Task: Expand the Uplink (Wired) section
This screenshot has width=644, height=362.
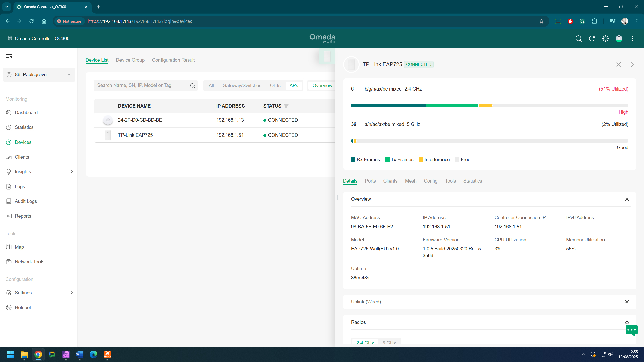Action: pos(627,302)
